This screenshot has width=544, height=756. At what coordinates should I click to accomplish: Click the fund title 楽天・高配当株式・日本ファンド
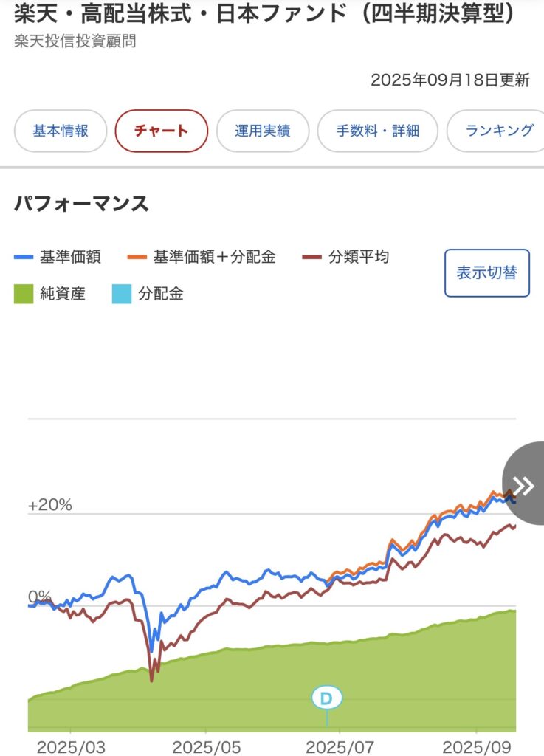(180, 13)
